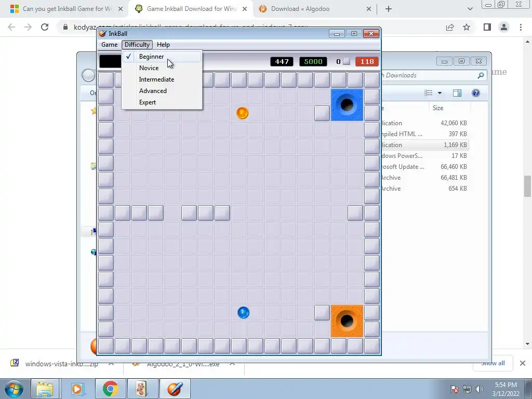
Task: Click the red 118 timer
Action: [x=367, y=61]
